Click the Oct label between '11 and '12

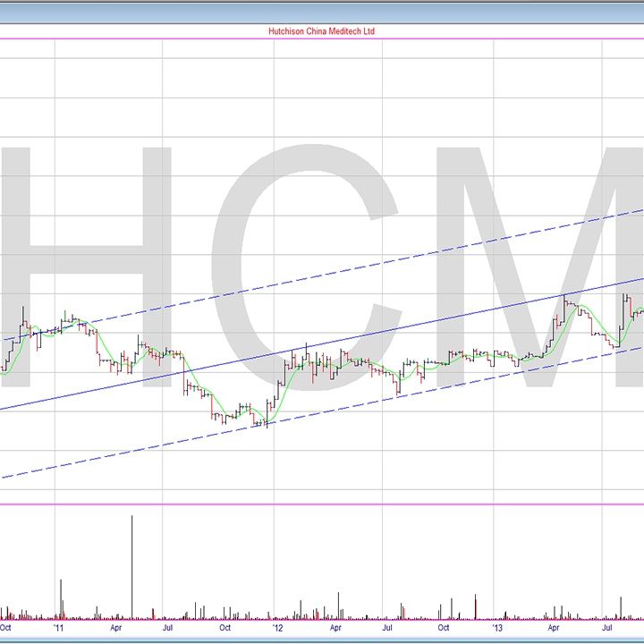[x=225, y=628]
